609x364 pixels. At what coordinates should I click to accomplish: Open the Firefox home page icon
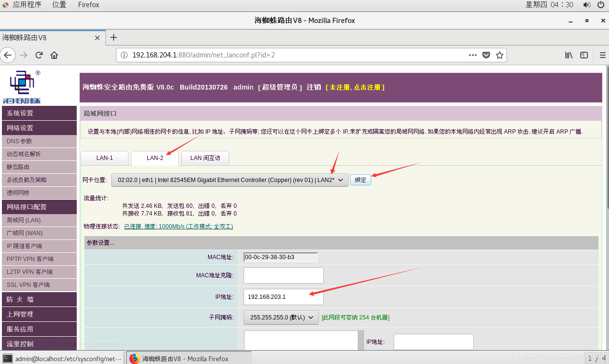[54, 55]
